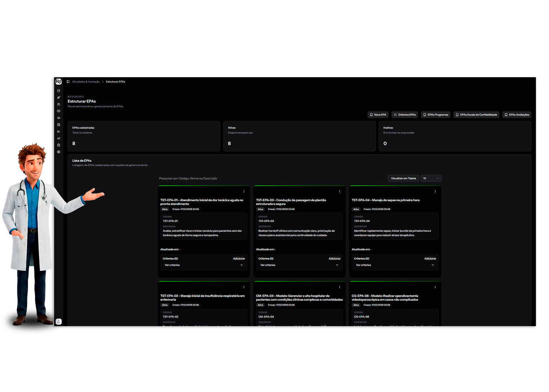
Task: Open the lifebuoy support icon in sidebar
Action: 58,152
